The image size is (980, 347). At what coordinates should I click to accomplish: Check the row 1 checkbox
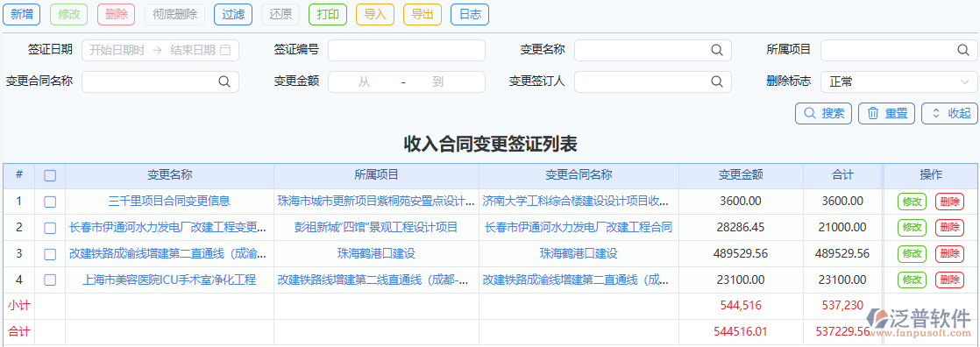tap(50, 202)
